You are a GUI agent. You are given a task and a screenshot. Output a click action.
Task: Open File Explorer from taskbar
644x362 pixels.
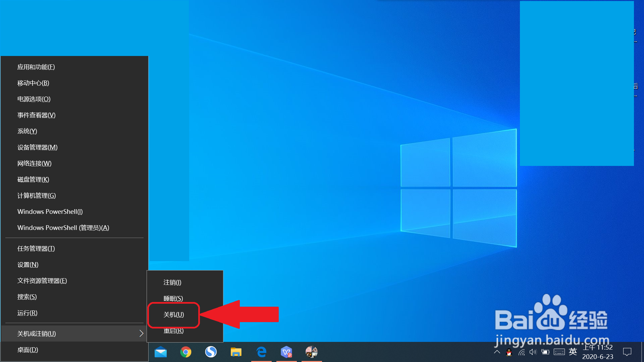click(236, 352)
